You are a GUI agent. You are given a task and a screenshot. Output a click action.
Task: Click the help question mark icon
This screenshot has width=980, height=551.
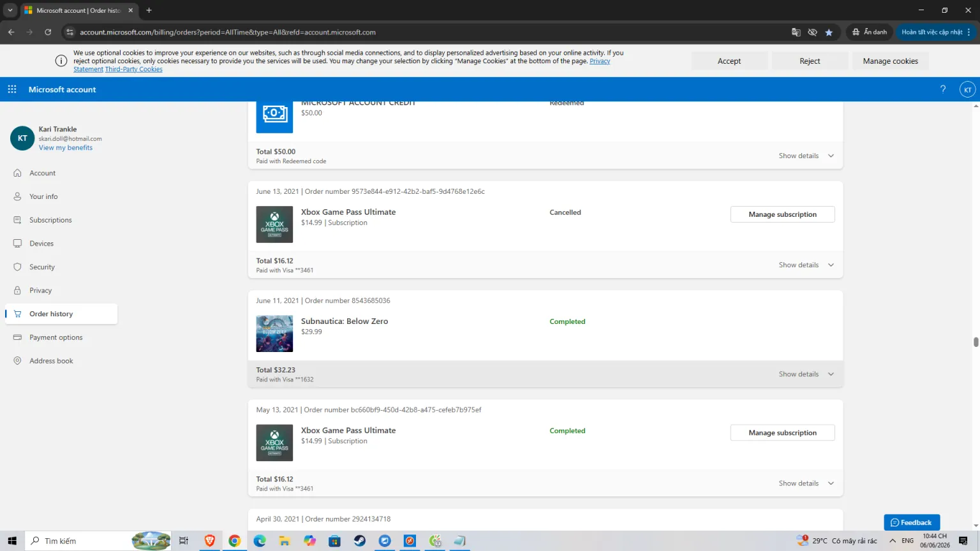pyautogui.click(x=943, y=89)
